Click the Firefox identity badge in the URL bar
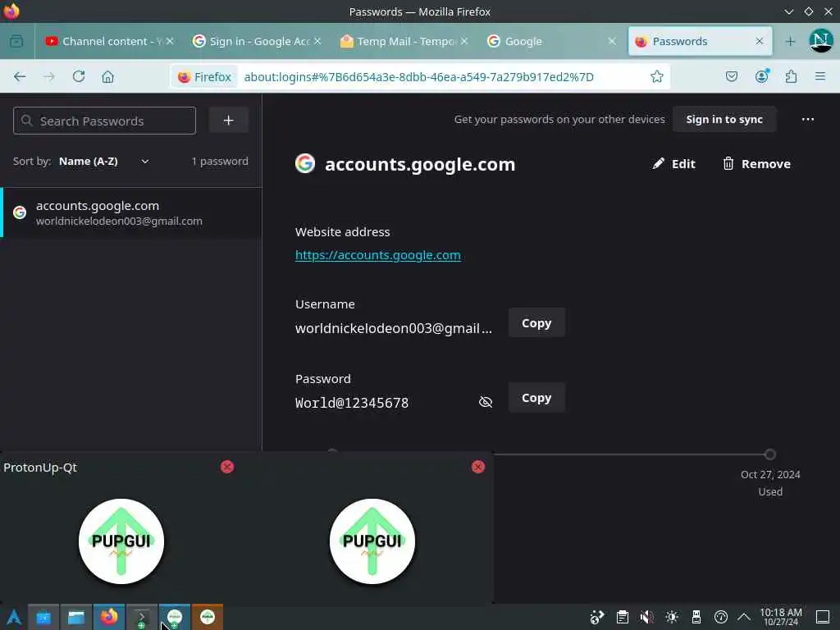The image size is (840, 630). click(204, 76)
